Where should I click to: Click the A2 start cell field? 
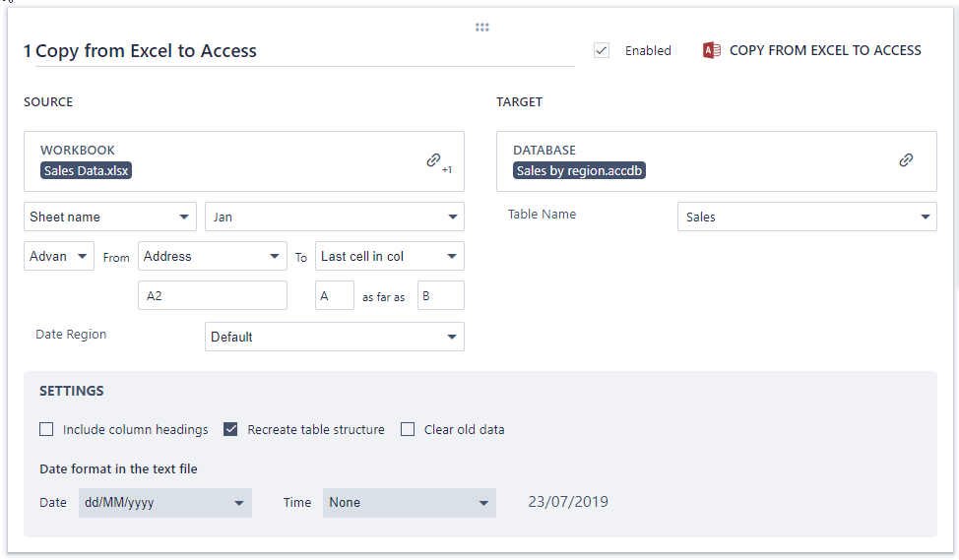212,295
